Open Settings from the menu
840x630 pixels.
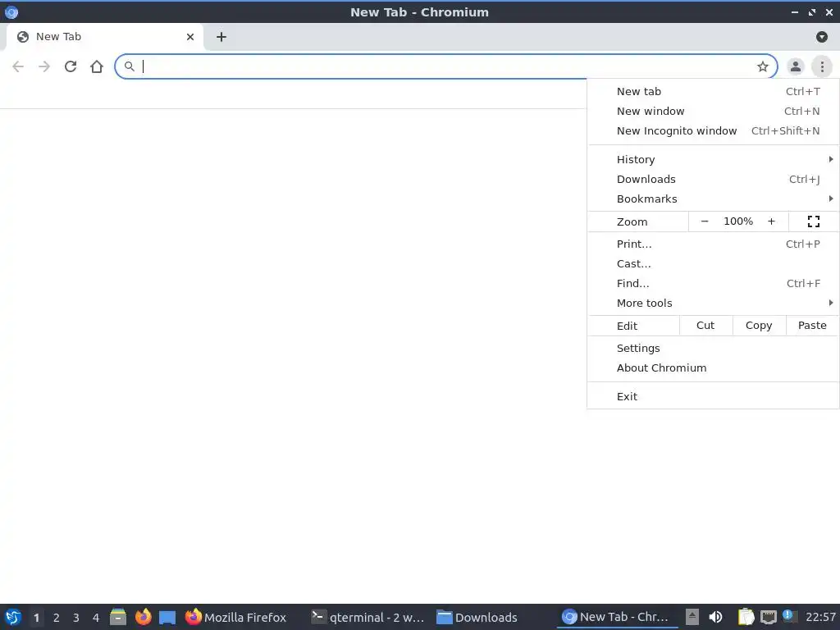click(713, 348)
